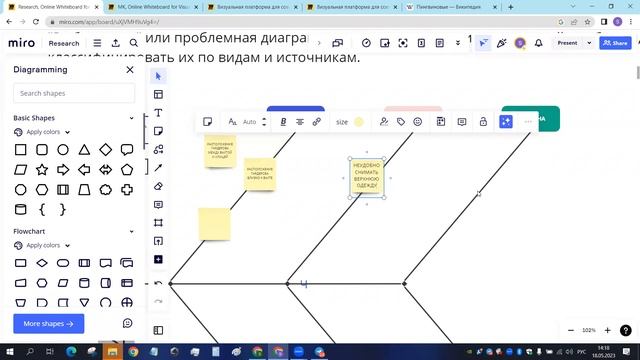Image resolution: width=640 pixels, height=360 pixels.
Task: Open Apply colors under Basic Shapes
Action: pos(42,132)
